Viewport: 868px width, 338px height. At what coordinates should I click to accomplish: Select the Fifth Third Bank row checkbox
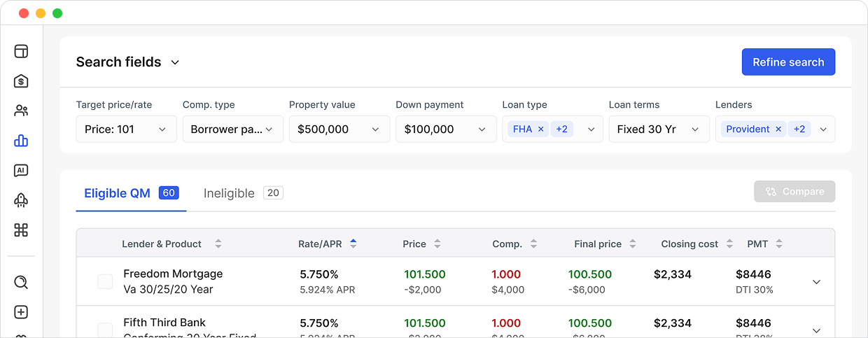point(105,330)
